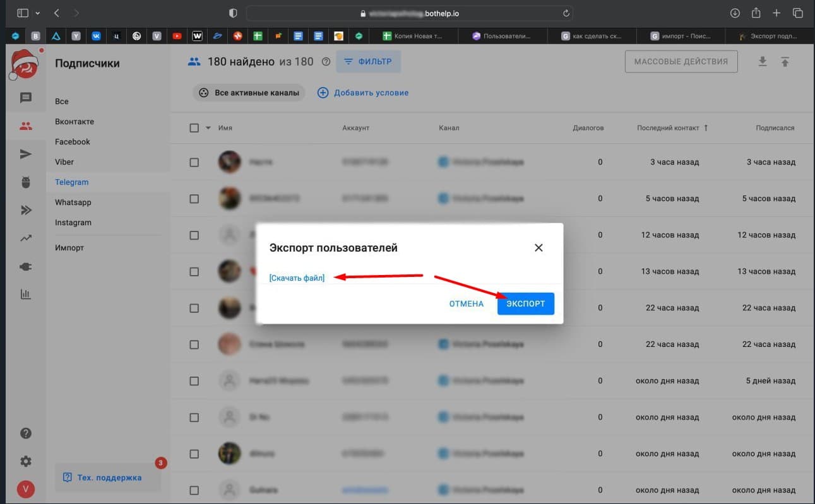Click the download export arrow icon
815x504 pixels.
(763, 62)
